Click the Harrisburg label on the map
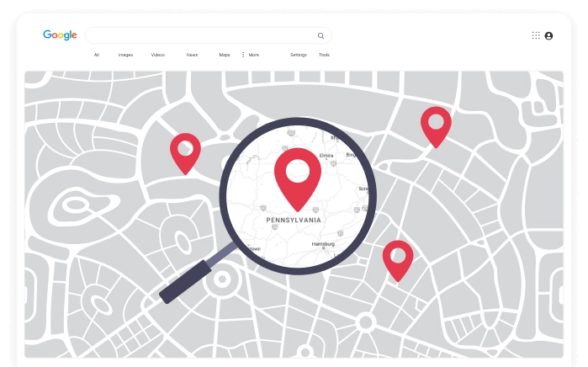Screen dimensions: 588x367 323,244
